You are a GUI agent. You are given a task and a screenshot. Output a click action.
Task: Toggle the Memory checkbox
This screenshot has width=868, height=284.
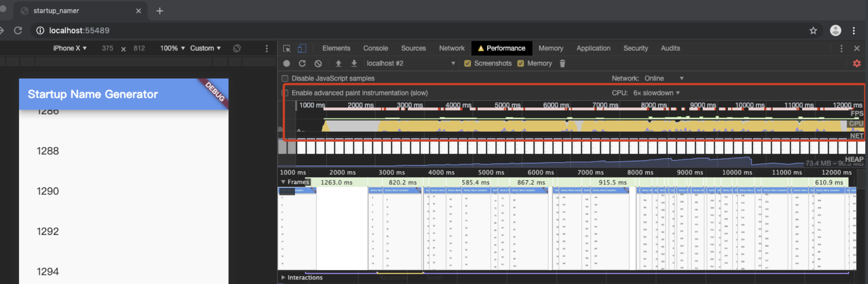tap(520, 63)
